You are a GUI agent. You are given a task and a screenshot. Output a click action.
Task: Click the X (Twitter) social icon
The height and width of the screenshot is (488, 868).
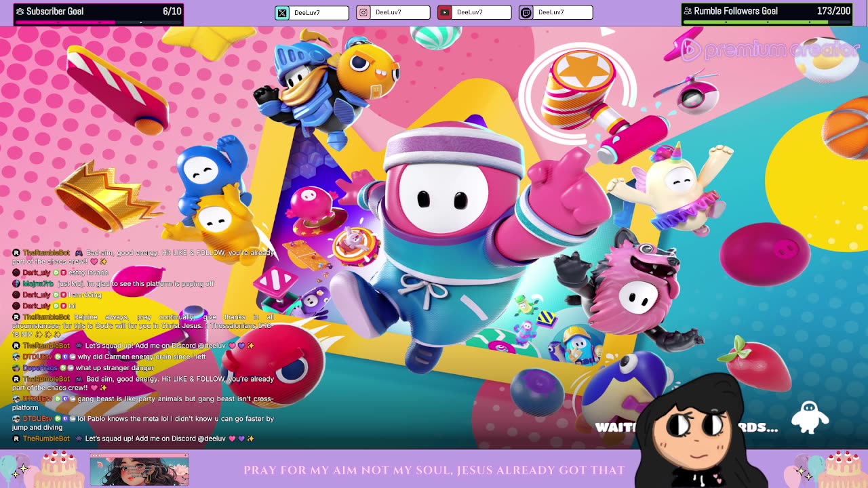pyautogui.click(x=282, y=12)
